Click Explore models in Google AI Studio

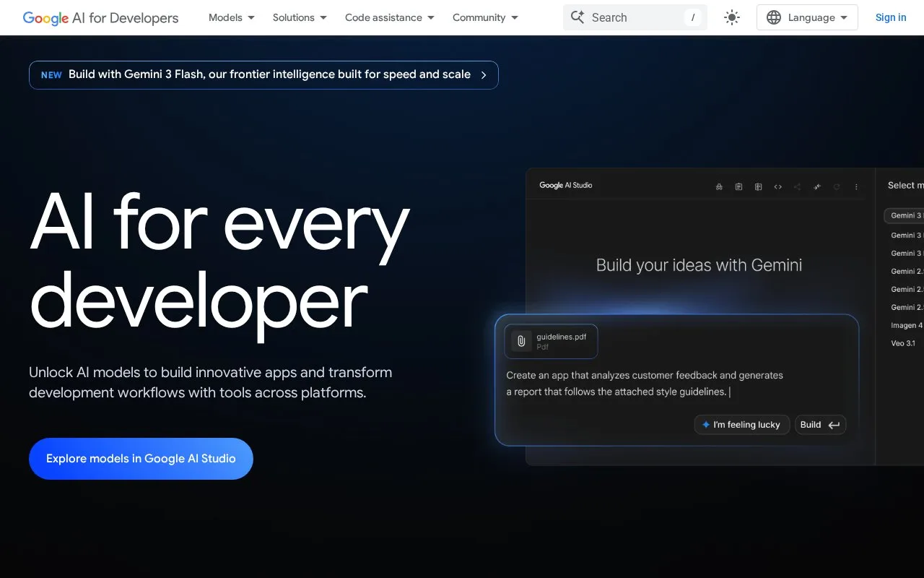pos(141,459)
